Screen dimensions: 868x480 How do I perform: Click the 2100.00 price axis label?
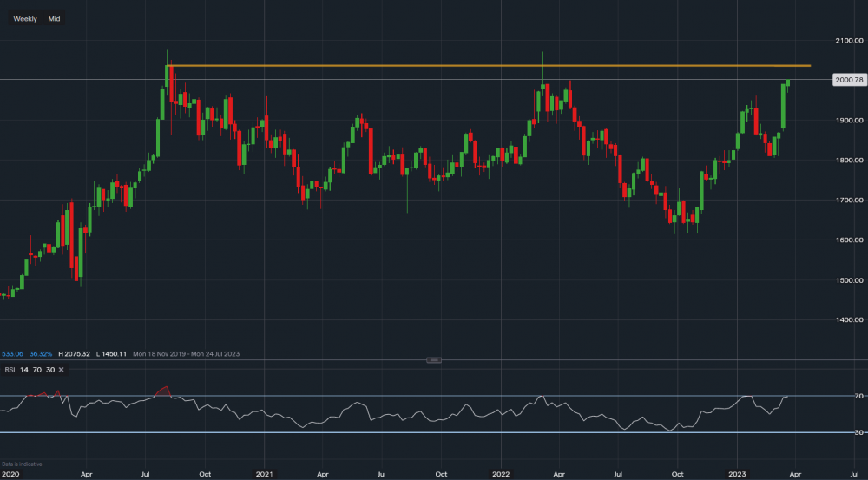coord(849,40)
